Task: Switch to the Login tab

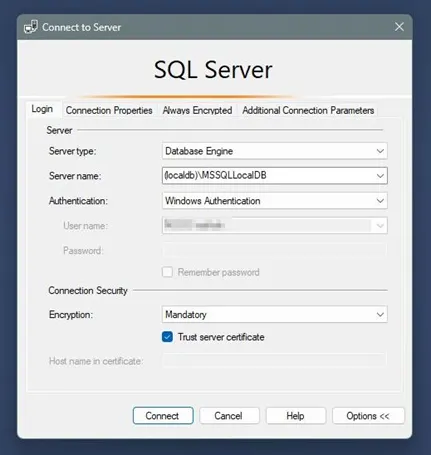Action: (x=42, y=109)
